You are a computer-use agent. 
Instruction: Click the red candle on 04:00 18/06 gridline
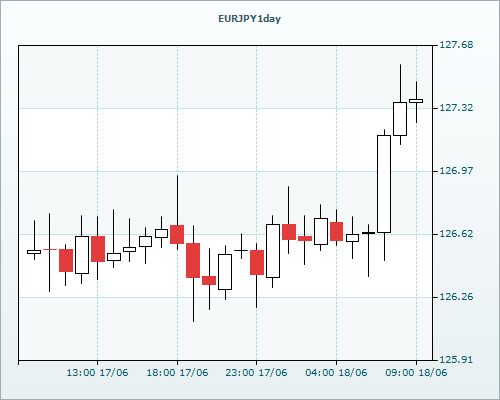coord(337,231)
